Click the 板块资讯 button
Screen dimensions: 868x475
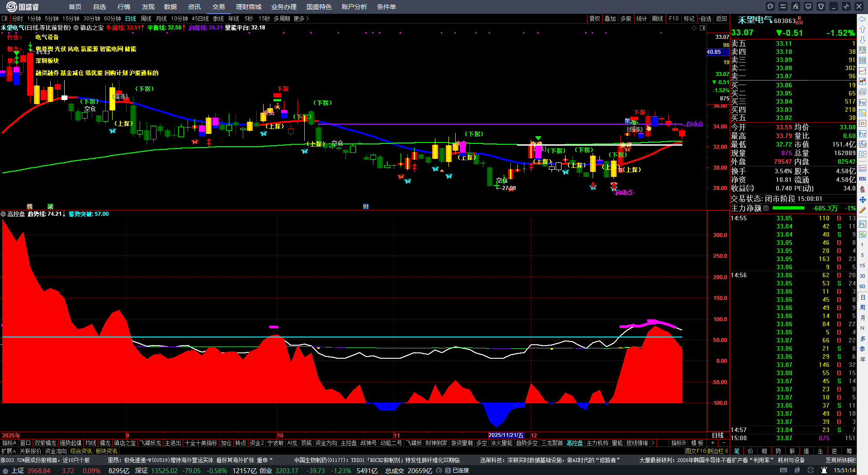tap(106, 451)
